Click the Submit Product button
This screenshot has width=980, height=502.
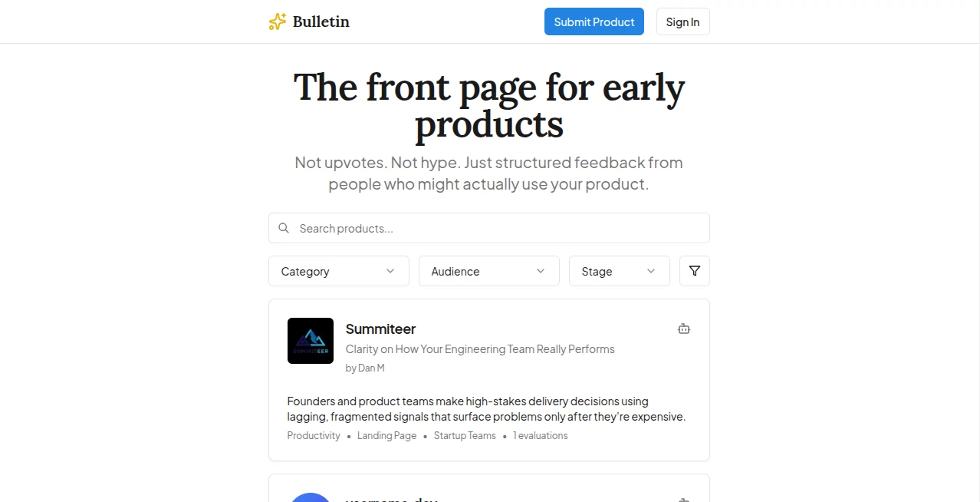click(594, 21)
